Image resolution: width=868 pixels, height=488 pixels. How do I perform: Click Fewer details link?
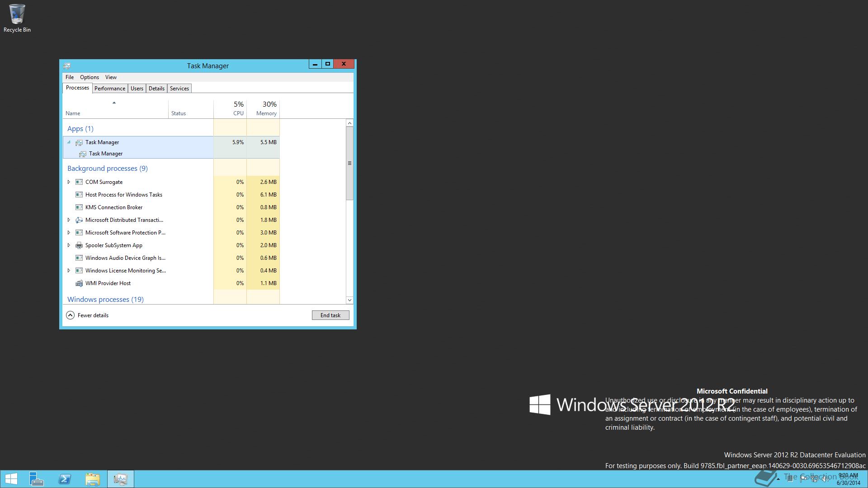pyautogui.click(x=93, y=315)
